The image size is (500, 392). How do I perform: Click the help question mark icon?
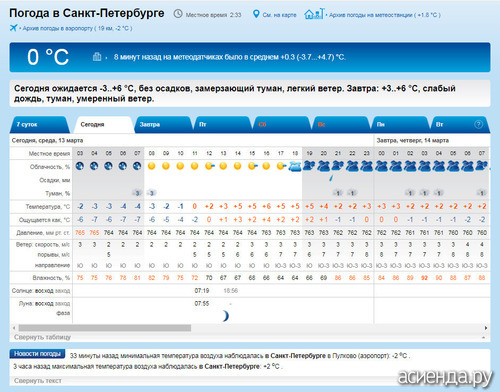click(x=478, y=124)
